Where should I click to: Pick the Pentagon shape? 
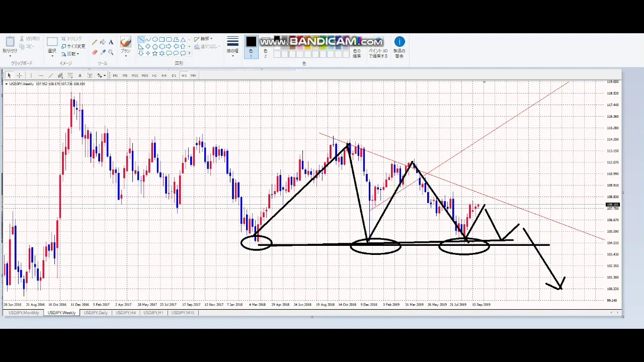pos(155,46)
